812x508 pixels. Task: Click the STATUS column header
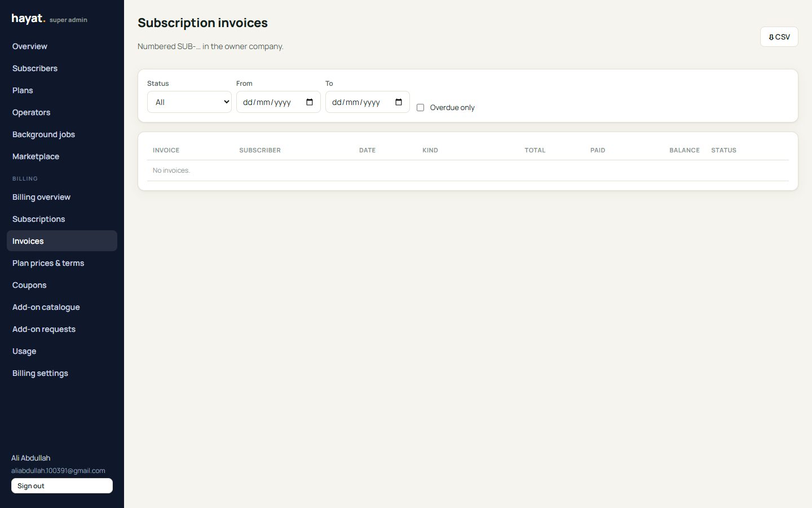(723, 150)
